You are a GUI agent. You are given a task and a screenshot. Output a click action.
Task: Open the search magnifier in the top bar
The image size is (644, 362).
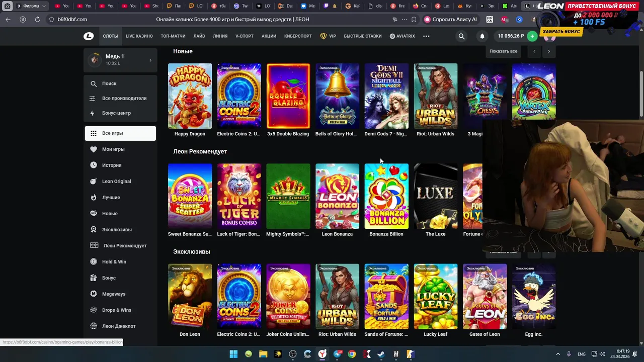click(461, 36)
